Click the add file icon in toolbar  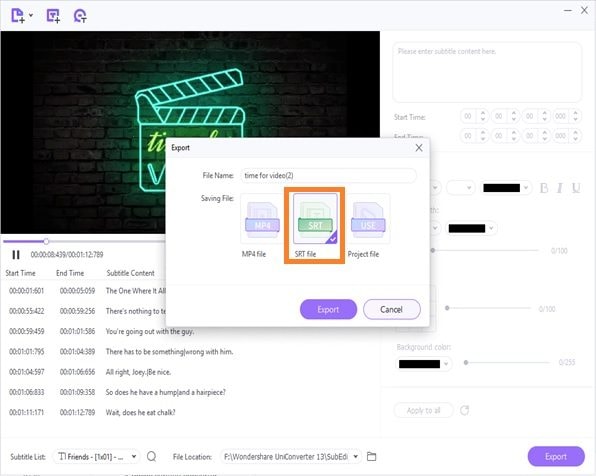click(18, 16)
